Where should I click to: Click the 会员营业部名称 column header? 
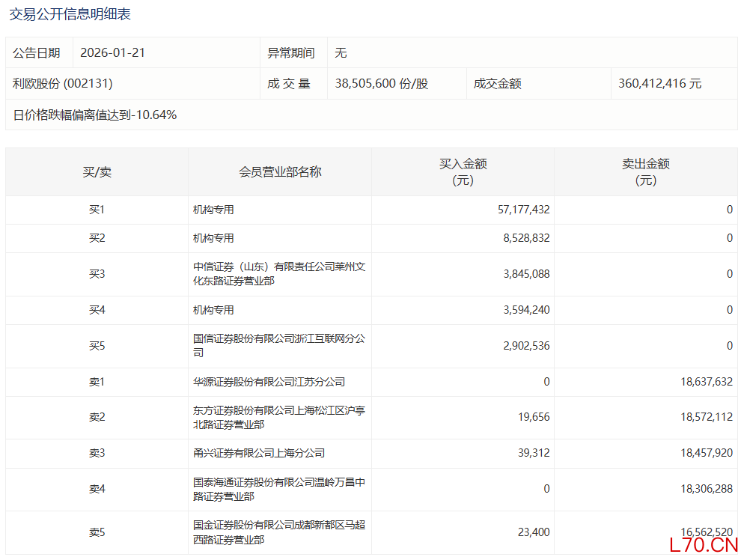point(280,172)
